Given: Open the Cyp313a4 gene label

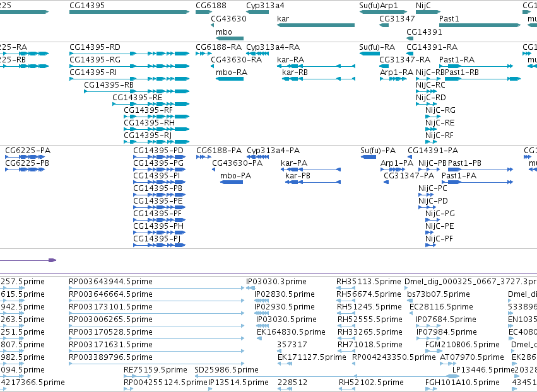Looking at the screenshot, I should click(x=265, y=6).
